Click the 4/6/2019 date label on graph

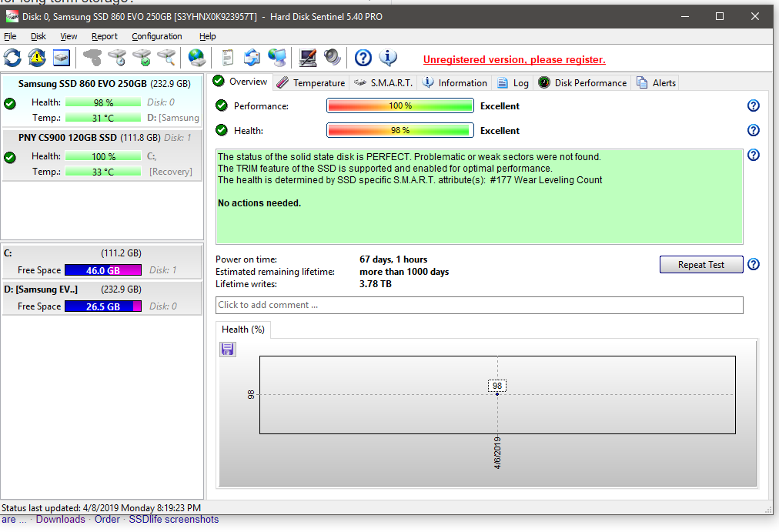[x=497, y=453]
